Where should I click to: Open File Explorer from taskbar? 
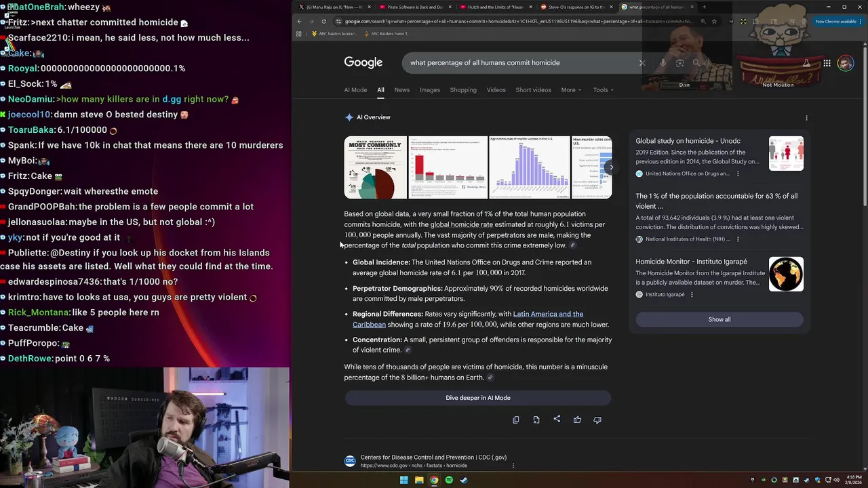pyautogui.click(x=419, y=481)
